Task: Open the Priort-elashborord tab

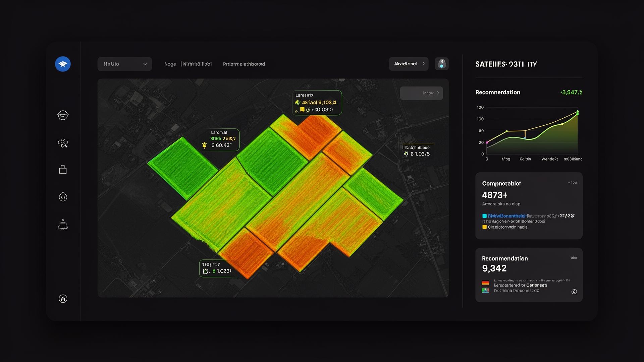Action: (244, 64)
